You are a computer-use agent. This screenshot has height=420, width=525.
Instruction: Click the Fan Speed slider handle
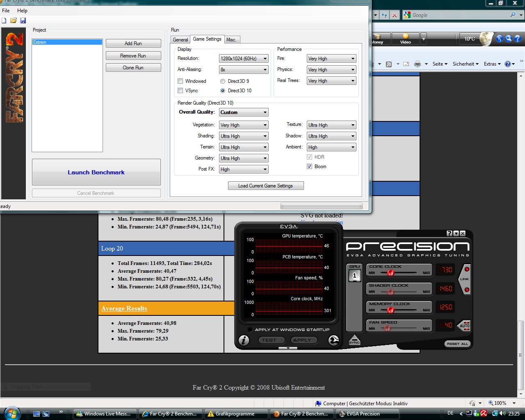[x=387, y=329]
